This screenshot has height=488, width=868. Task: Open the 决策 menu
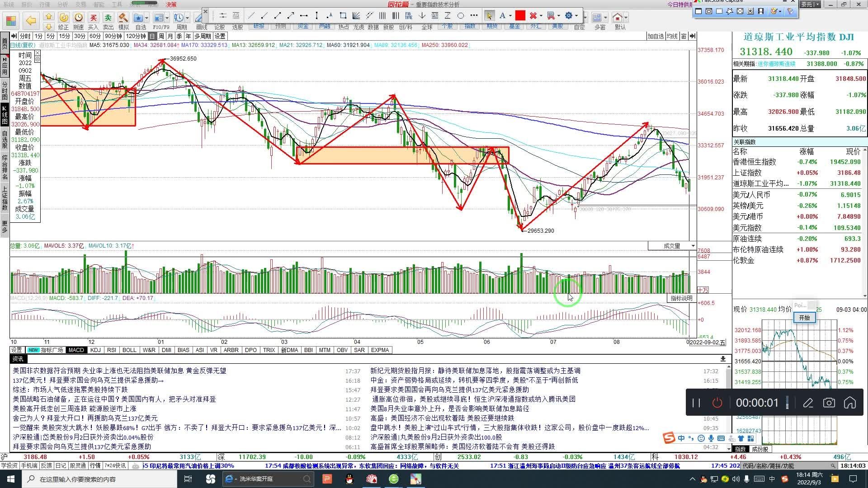coord(171,5)
